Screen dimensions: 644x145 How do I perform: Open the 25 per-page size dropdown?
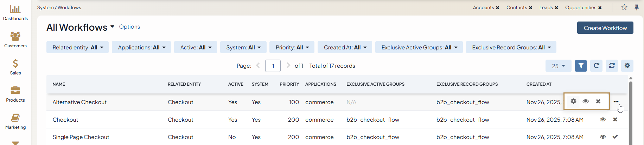pyautogui.click(x=558, y=66)
